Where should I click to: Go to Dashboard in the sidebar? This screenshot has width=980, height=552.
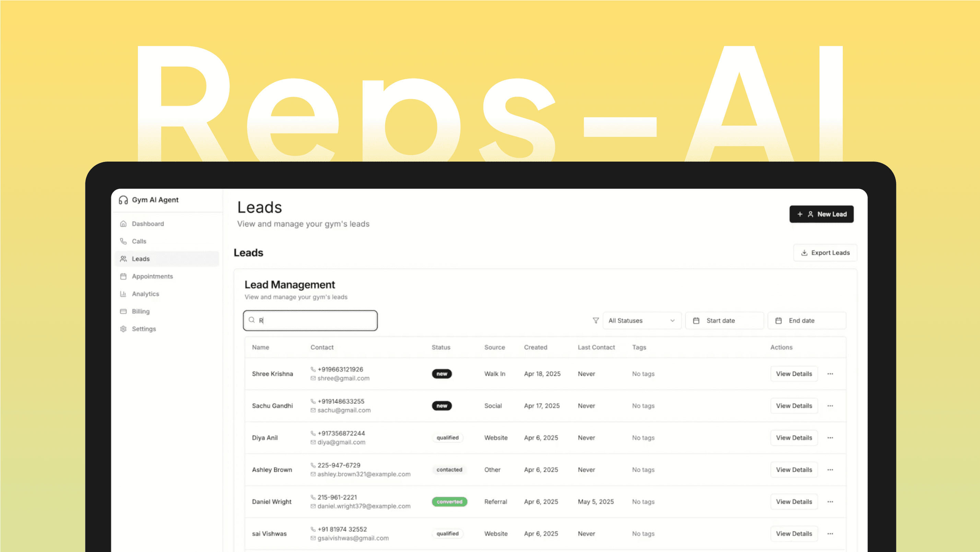coord(147,224)
